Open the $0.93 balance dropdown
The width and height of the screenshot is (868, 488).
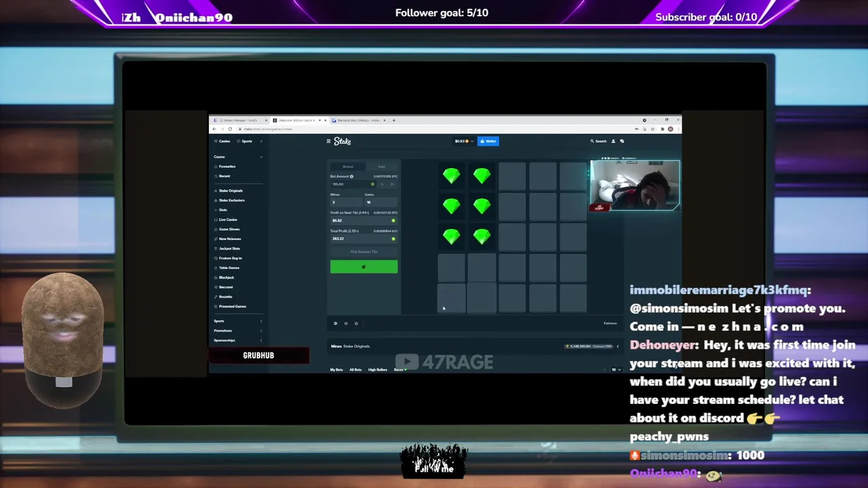(464, 141)
